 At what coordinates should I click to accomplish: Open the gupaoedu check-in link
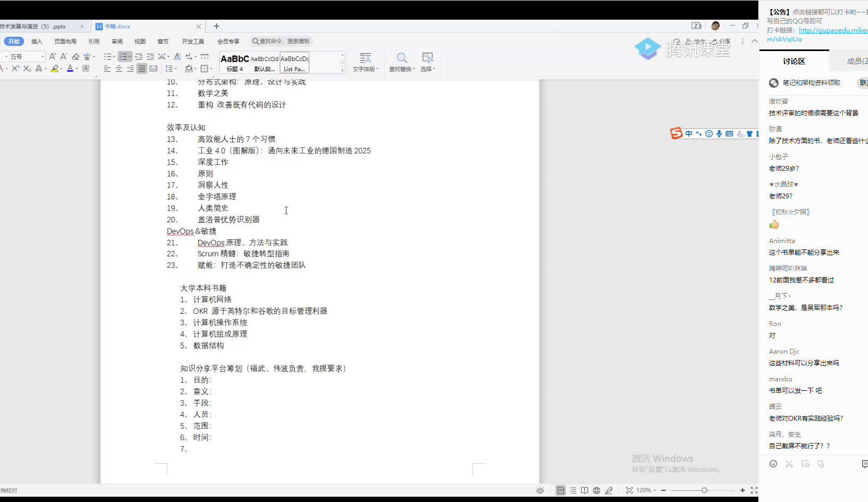[832, 30]
